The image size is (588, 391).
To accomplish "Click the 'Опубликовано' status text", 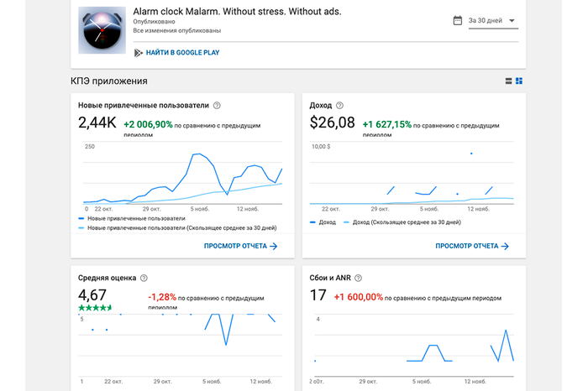I will click(154, 22).
